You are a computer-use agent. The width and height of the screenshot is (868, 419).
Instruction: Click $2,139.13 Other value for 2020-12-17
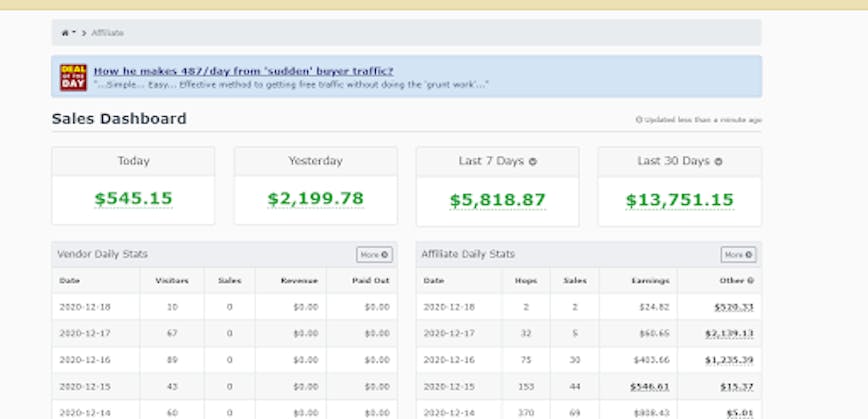tap(730, 334)
